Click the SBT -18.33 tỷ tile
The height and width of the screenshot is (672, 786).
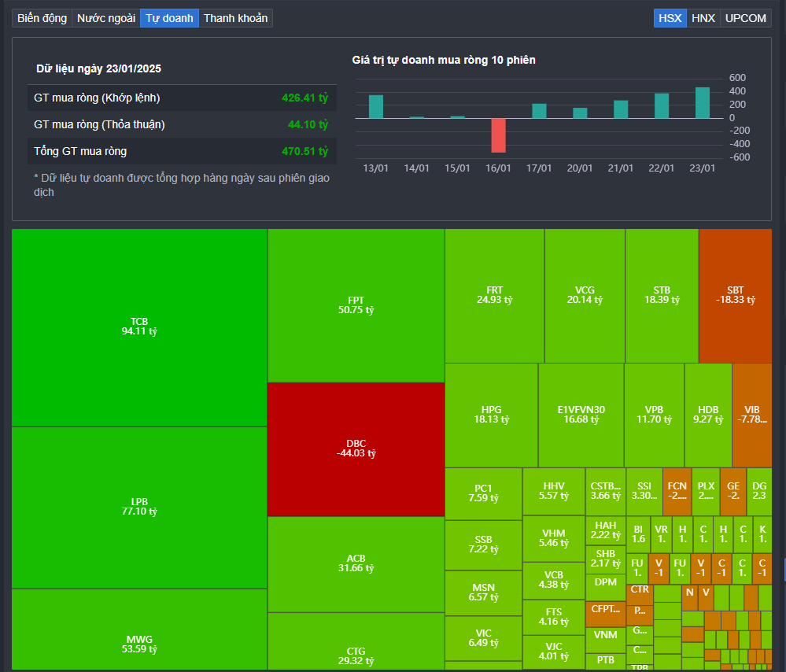point(736,296)
